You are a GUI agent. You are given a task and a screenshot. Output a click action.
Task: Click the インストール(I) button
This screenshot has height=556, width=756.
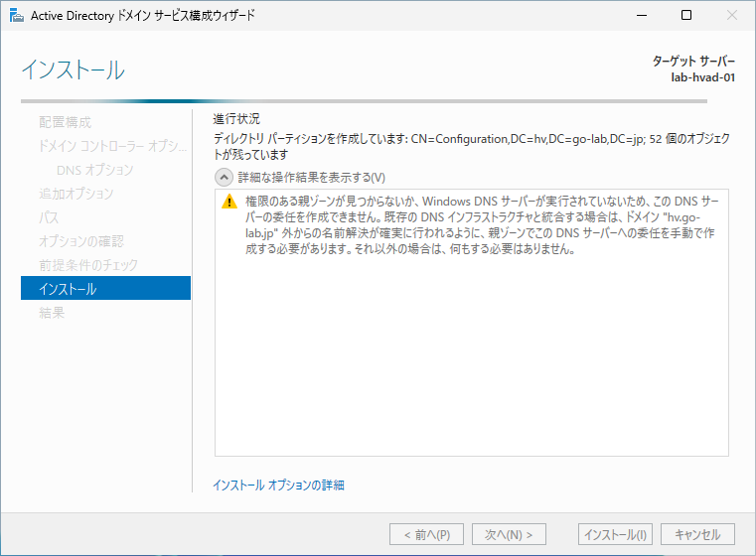coord(615,534)
